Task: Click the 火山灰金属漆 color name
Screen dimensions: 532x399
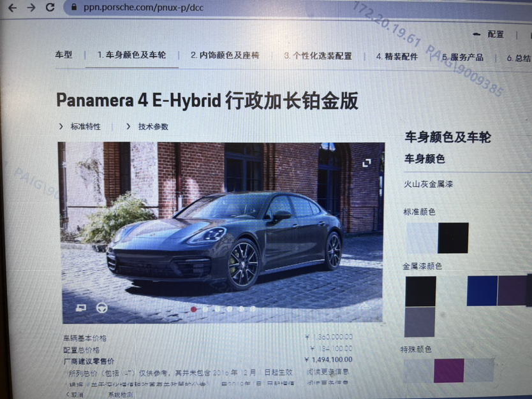Action: pos(428,184)
